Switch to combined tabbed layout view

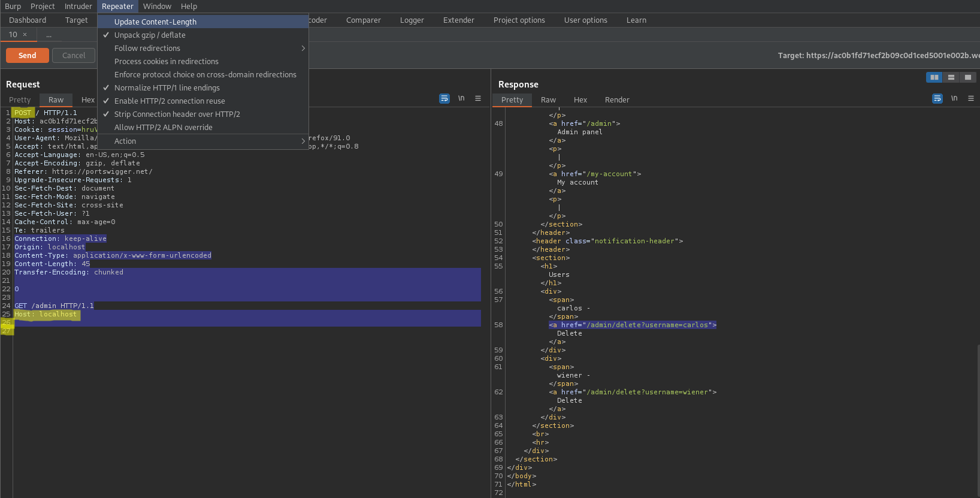click(x=967, y=77)
